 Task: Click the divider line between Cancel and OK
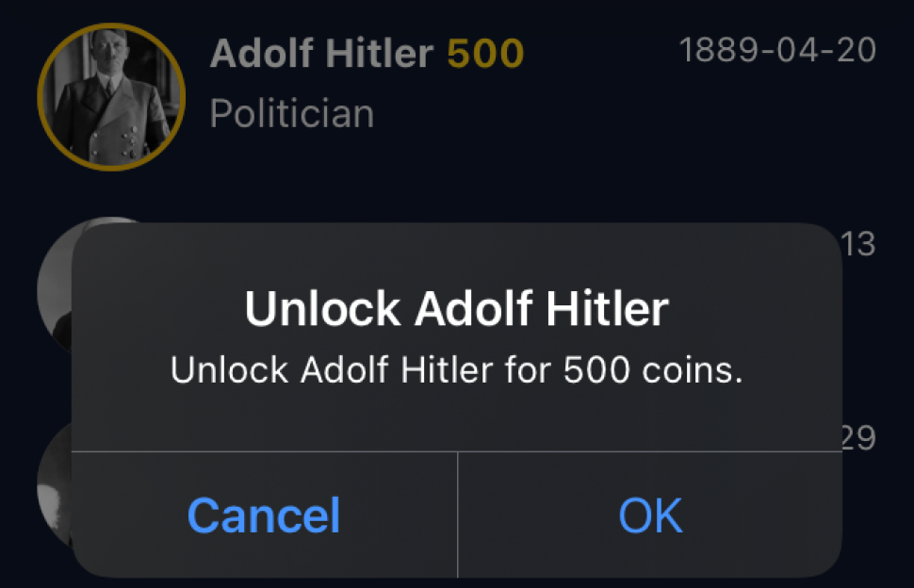(458, 515)
